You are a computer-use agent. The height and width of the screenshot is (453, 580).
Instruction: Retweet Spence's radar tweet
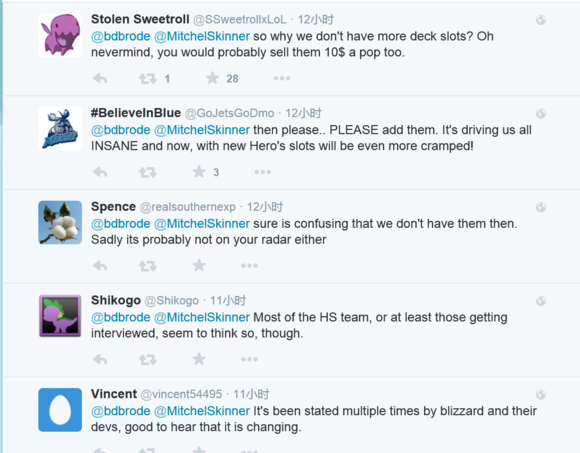[x=148, y=266]
